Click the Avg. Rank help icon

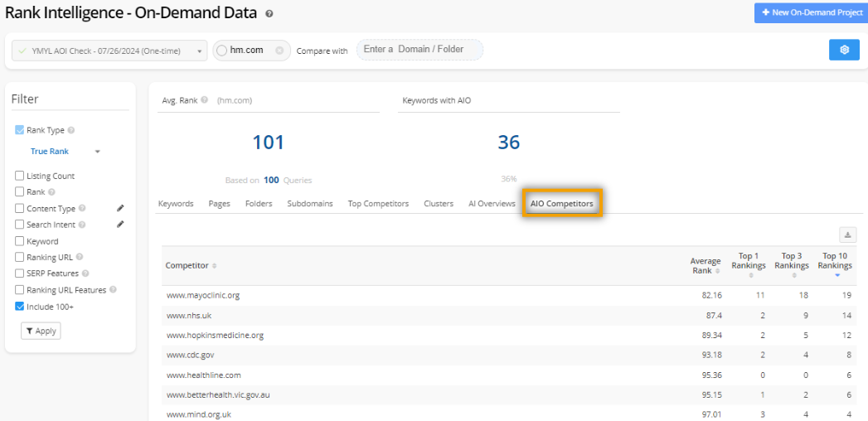click(x=204, y=100)
